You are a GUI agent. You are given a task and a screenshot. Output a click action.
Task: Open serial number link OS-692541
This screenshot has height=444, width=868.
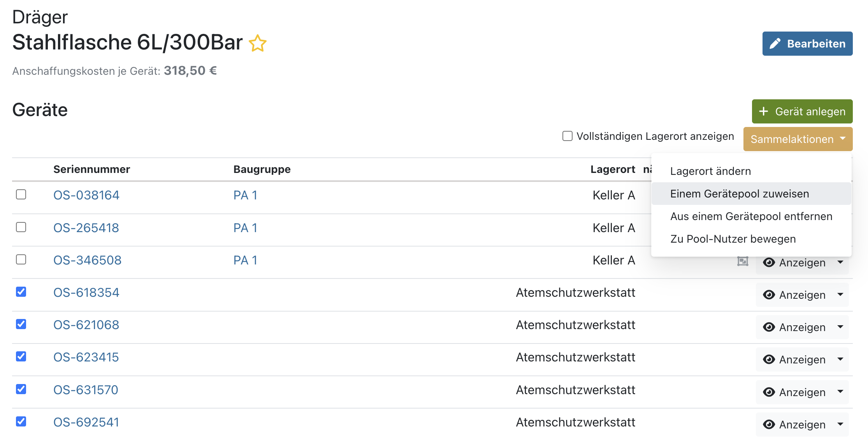click(x=86, y=422)
